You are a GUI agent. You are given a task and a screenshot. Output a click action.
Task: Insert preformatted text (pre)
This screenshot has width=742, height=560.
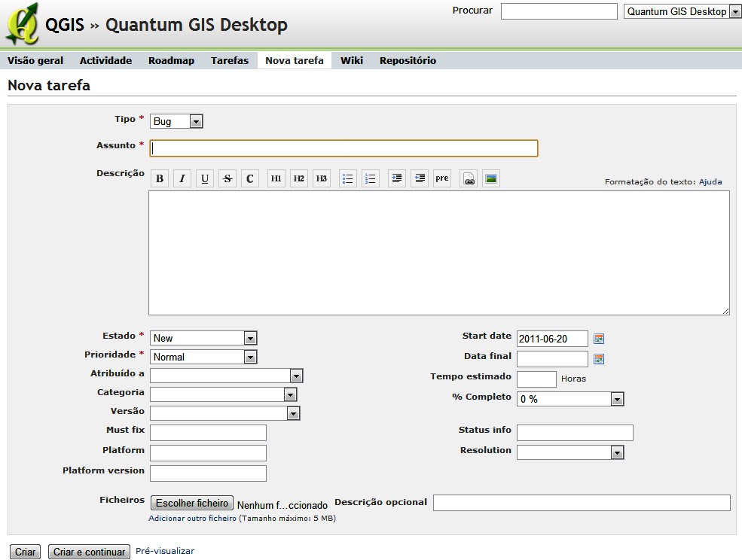pos(442,179)
